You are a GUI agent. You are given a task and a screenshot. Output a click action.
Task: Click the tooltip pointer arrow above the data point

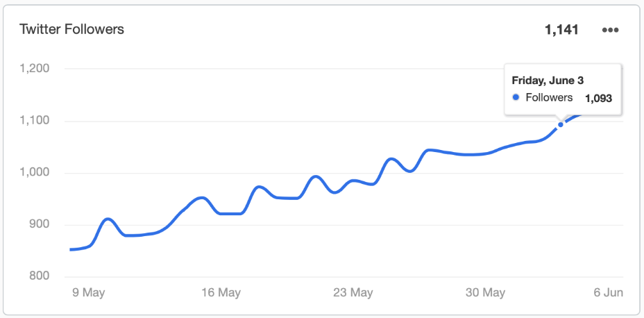point(560,117)
